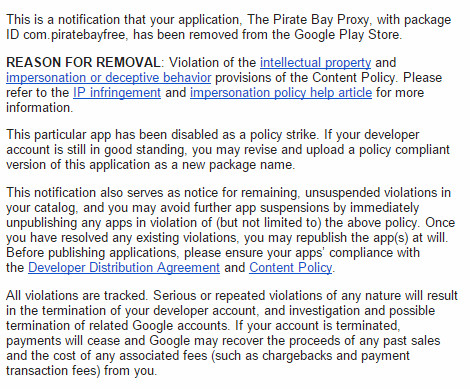This screenshot has height=389, width=470.
Task: Open impersonation policy help article link
Action: coord(281,93)
